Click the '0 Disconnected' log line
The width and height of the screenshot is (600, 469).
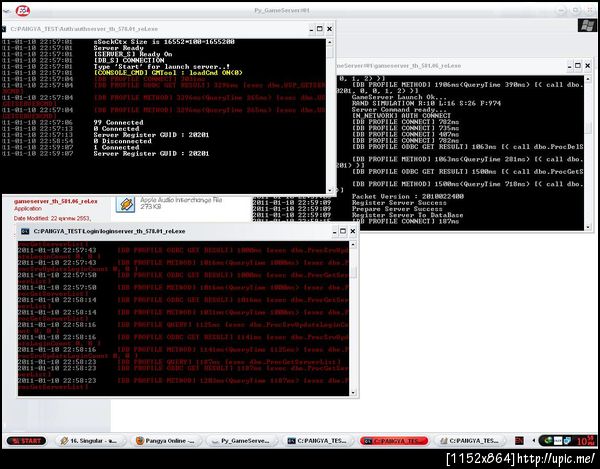click(122, 141)
